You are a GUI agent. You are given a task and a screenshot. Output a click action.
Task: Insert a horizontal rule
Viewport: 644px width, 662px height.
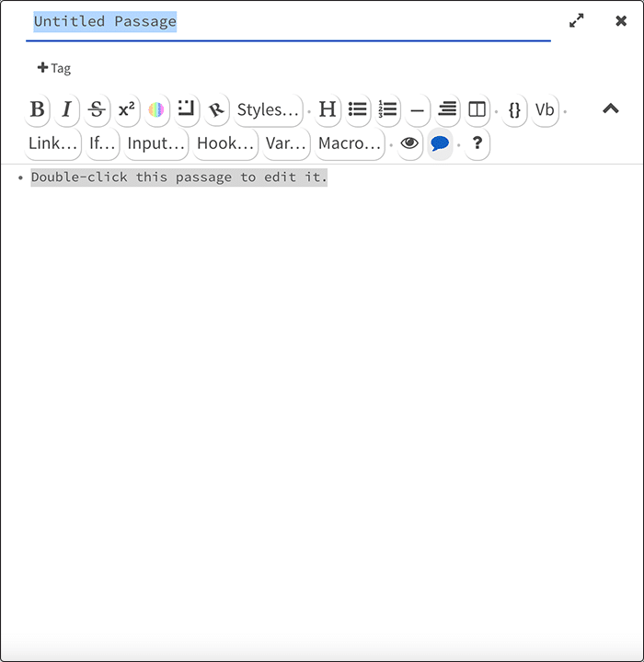click(x=418, y=110)
